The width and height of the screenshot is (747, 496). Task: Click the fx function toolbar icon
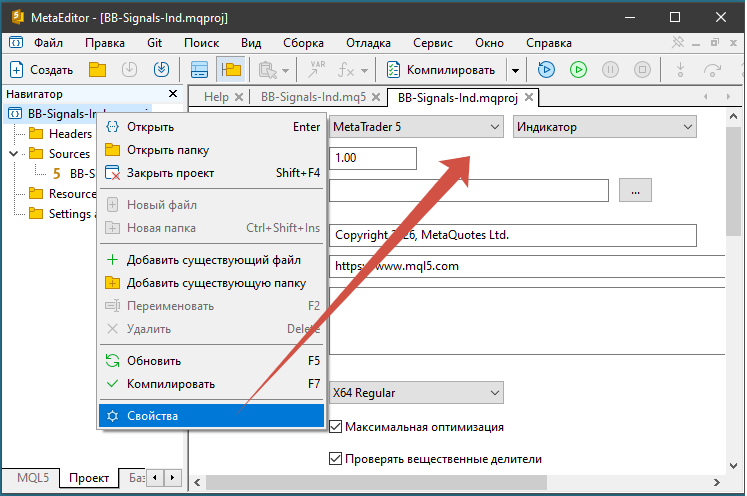point(346,70)
